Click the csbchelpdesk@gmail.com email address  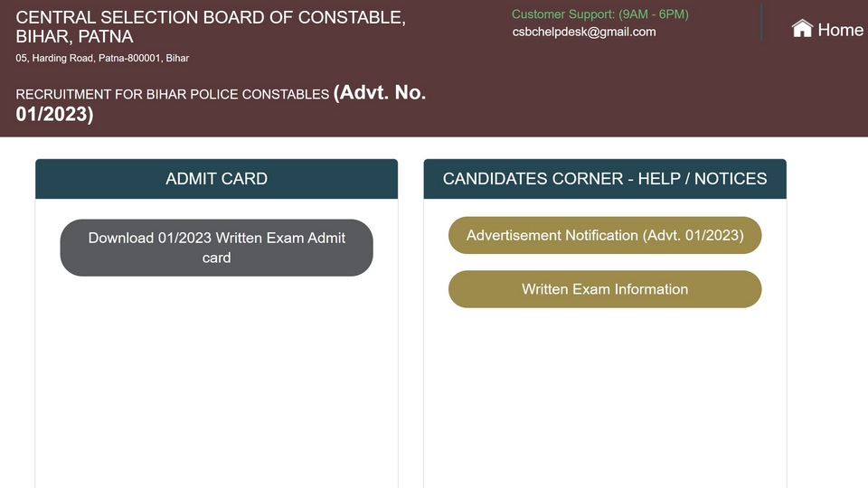(584, 33)
